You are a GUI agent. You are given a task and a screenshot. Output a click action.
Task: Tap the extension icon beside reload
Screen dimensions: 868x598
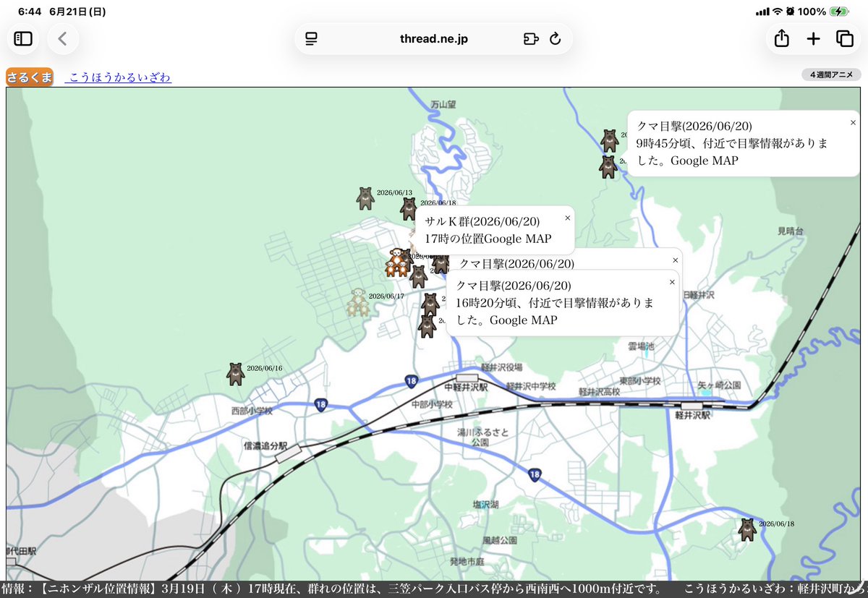click(x=531, y=39)
